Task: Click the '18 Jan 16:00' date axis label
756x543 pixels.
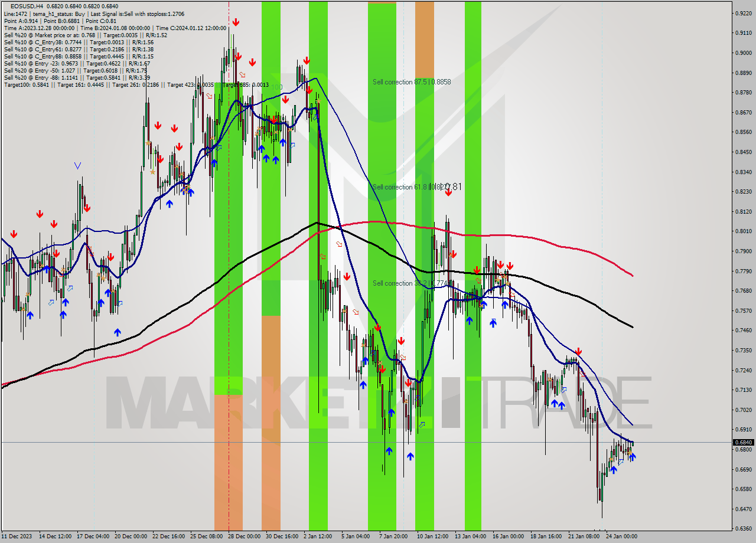Action: pyautogui.click(x=546, y=537)
